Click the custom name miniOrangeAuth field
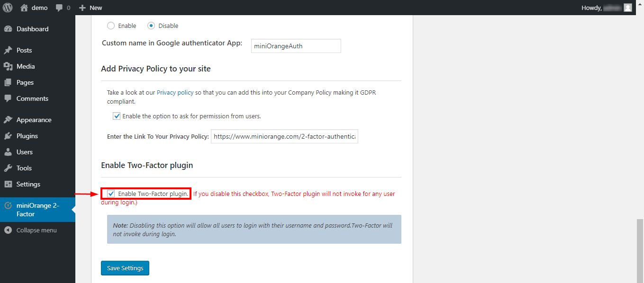The width and height of the screenshot is (644, 283). (x=296, y=46)
